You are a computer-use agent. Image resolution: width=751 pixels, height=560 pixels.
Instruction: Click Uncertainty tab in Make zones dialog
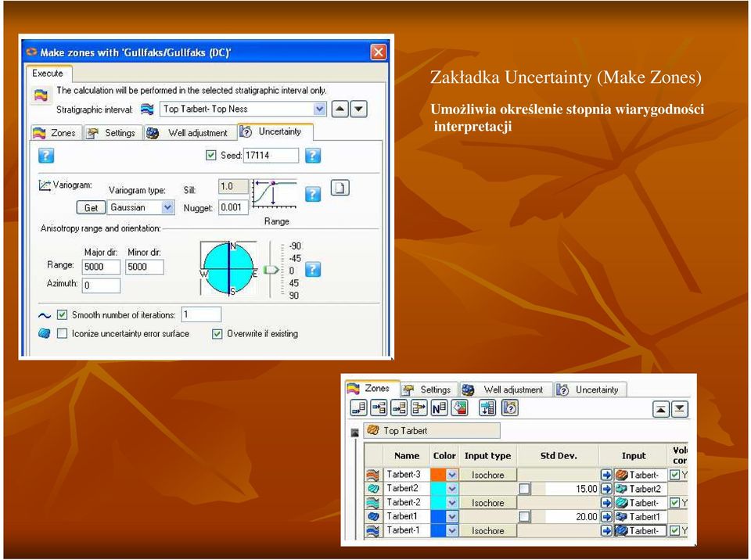tap(275, 131)
